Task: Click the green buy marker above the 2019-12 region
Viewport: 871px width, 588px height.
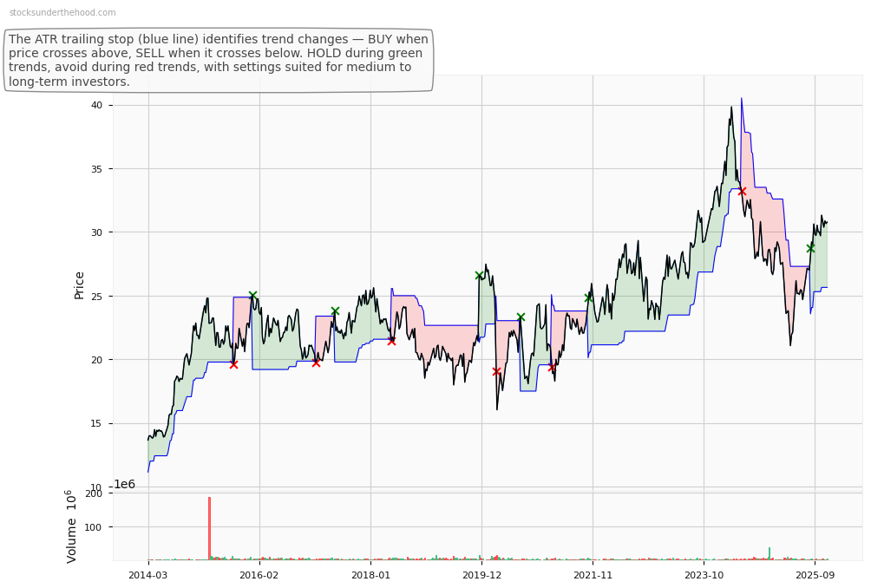Action: pos(479,275)
